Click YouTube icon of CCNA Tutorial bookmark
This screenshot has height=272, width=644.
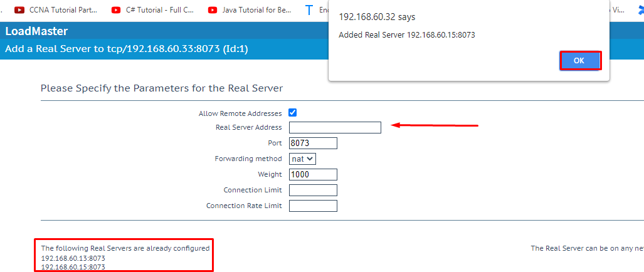click(19, 10)
